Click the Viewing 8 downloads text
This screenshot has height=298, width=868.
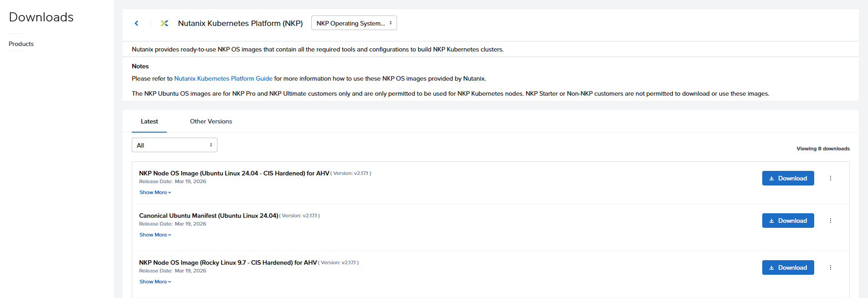[x=823, y=149]
